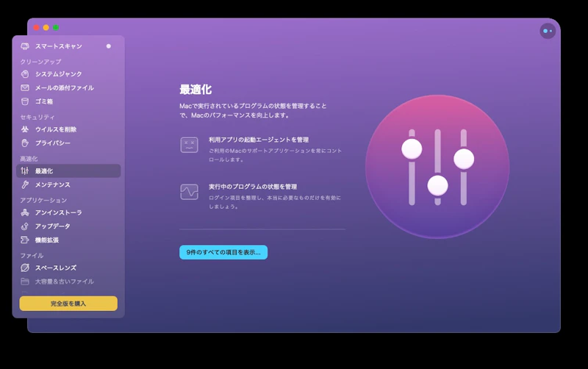Click the launch agents face icon

click(190, 145)
